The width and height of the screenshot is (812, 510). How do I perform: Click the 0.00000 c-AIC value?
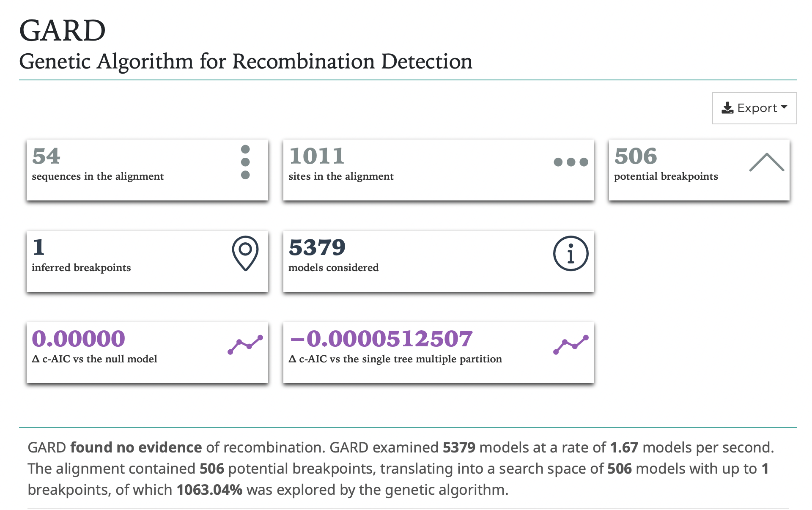coord(79,339)
